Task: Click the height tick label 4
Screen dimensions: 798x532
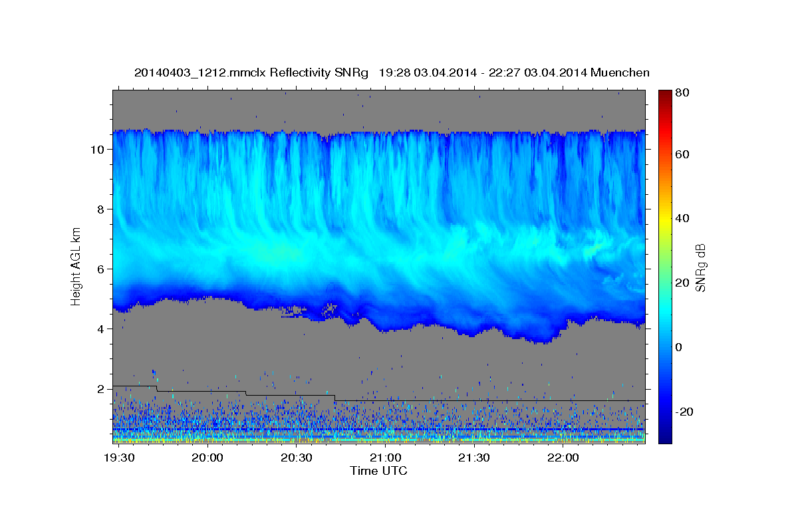Action: [x=100, y=329]
